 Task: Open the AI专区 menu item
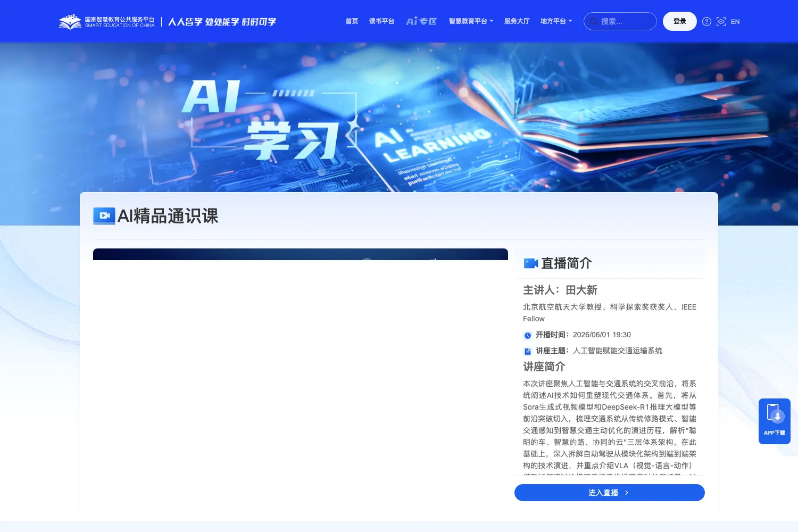pyautogui.click(x=421, y=21)
